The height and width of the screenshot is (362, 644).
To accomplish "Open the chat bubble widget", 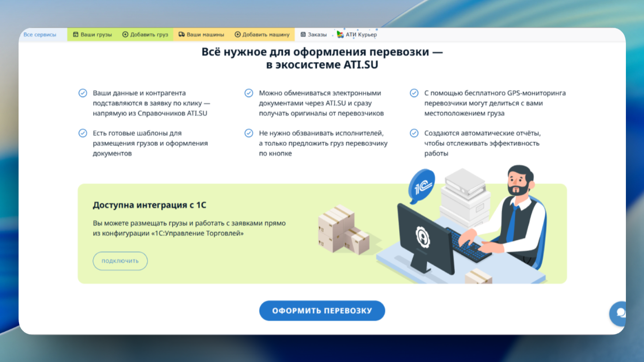I will (x=618, y=313).
